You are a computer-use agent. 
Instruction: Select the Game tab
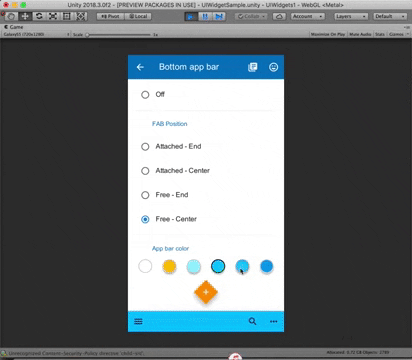point(14,27)
